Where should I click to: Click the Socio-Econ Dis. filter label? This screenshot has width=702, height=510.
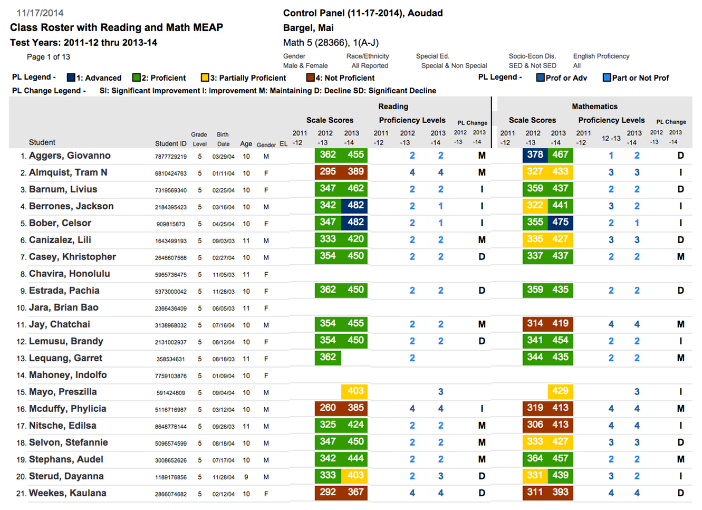pos(532,56)
